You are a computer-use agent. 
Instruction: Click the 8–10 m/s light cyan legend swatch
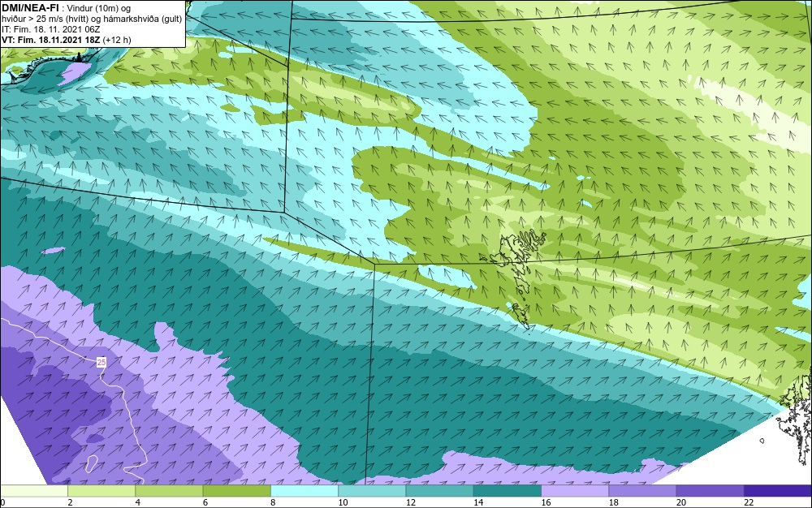coord(304,491)
